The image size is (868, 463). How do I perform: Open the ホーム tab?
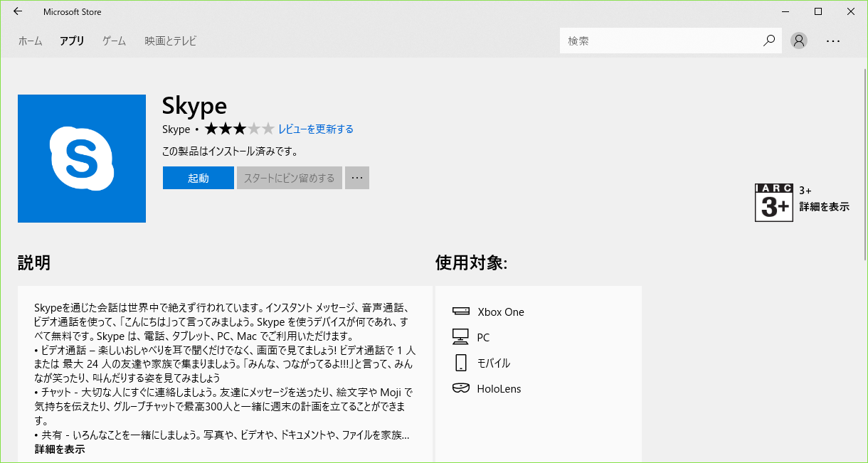(x=31, y=41)
